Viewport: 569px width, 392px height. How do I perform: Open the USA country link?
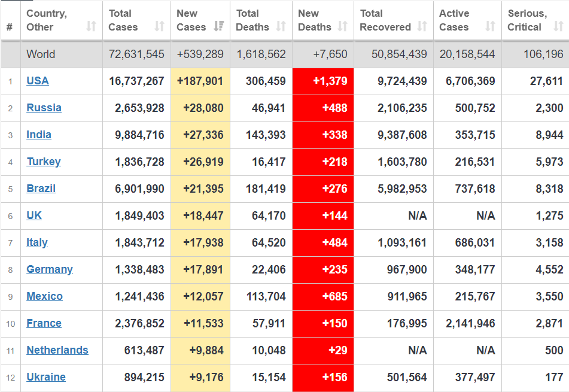click(x=38, y=81)
